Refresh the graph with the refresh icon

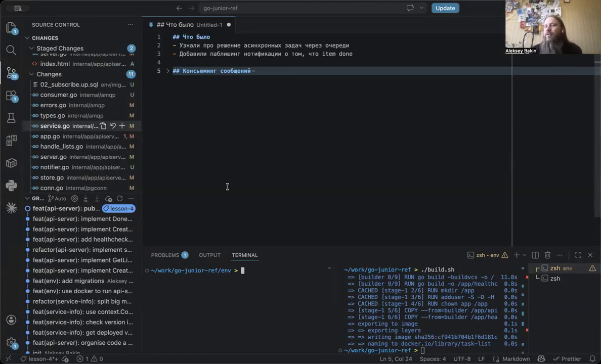tap(119, 199)
